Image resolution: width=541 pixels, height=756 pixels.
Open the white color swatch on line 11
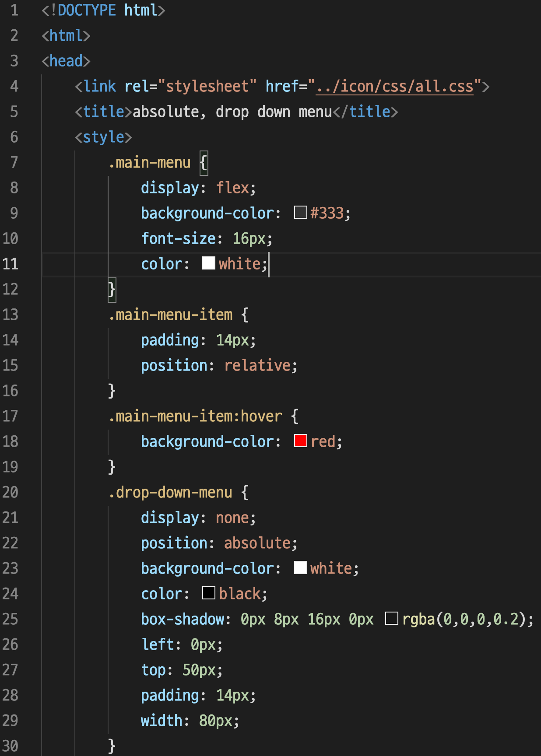click(209, 263)
